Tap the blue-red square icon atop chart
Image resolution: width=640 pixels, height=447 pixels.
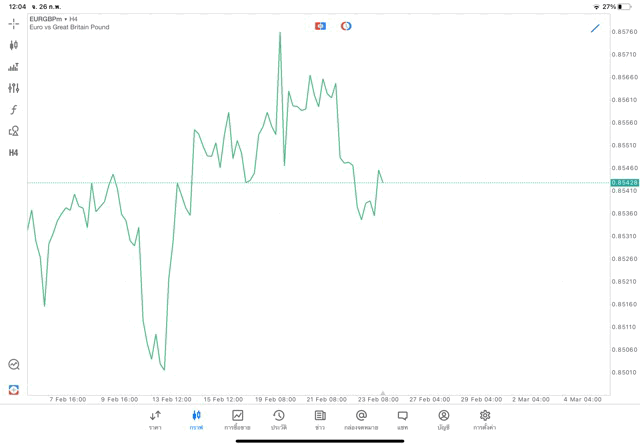(320, 26)
